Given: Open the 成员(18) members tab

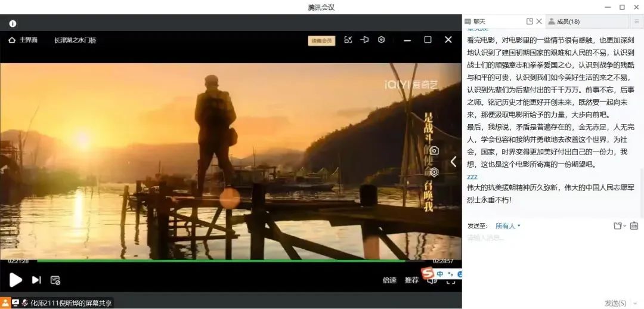Looking at the screenshot, I should click(x=567, y=21).
